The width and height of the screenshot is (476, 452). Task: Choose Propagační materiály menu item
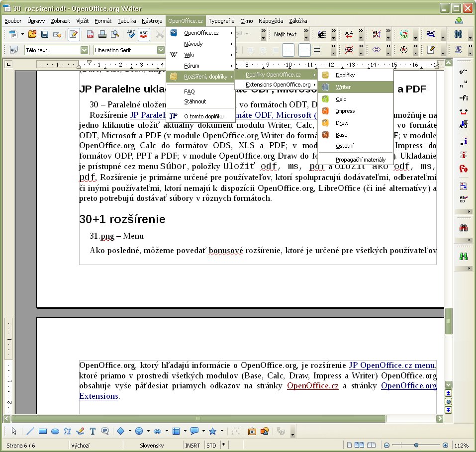(356, 160)
